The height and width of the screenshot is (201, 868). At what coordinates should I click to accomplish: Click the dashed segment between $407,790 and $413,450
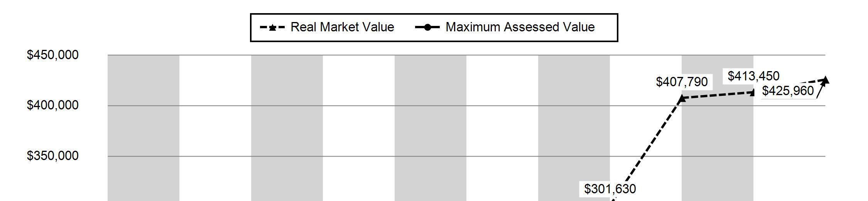point(718,95)
